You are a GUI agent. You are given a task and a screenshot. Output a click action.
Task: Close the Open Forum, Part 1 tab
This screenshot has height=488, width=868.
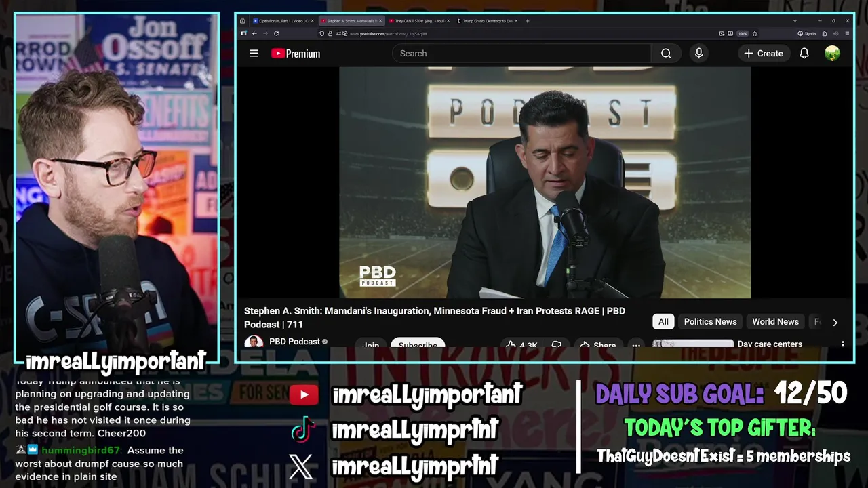coord(312,21)
